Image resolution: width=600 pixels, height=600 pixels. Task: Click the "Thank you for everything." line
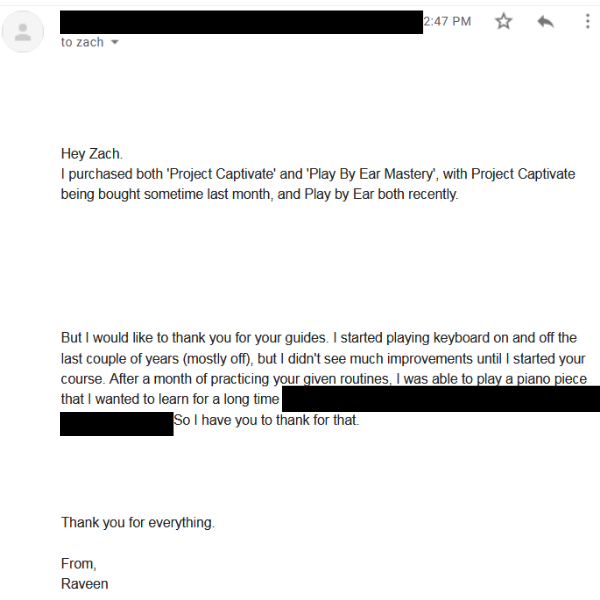[x=137, y=522]
